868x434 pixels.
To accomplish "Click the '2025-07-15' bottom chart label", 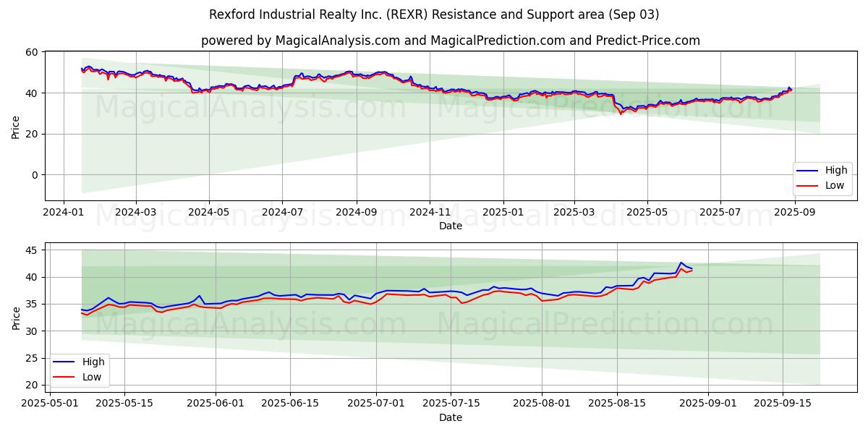I will [451, 404].
